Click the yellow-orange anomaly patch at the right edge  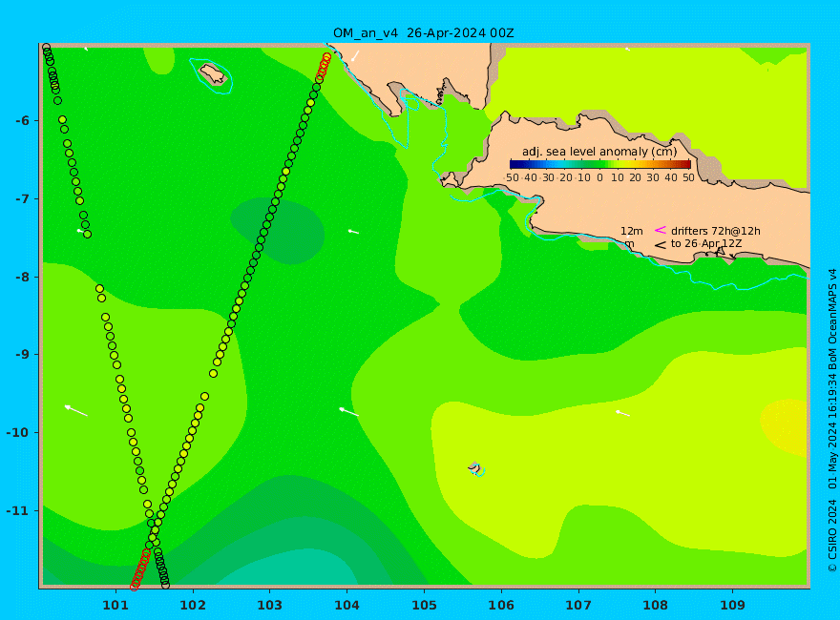785,426
